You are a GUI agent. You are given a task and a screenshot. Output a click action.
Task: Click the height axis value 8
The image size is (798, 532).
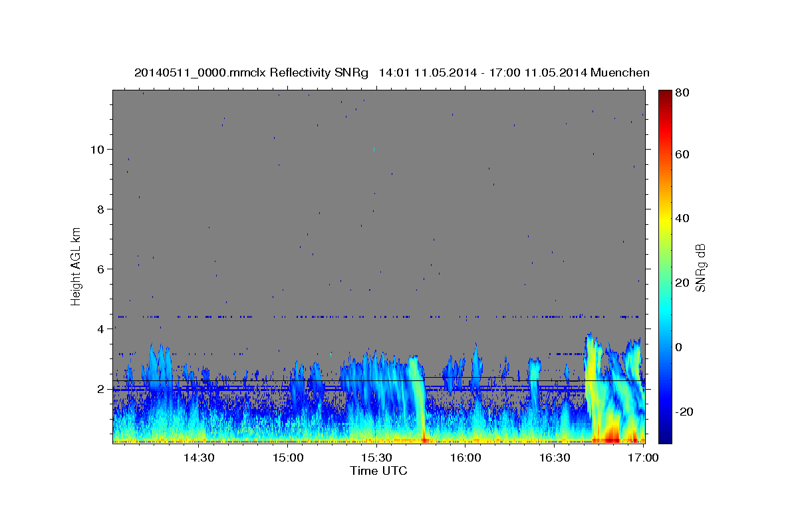pyautogui.click(x=100, y=209)
